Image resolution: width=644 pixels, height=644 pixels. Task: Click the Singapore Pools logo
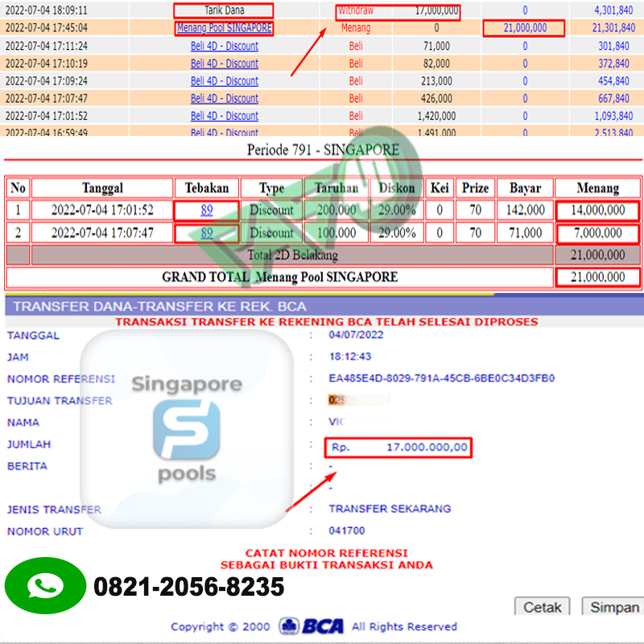pos(187,429)
